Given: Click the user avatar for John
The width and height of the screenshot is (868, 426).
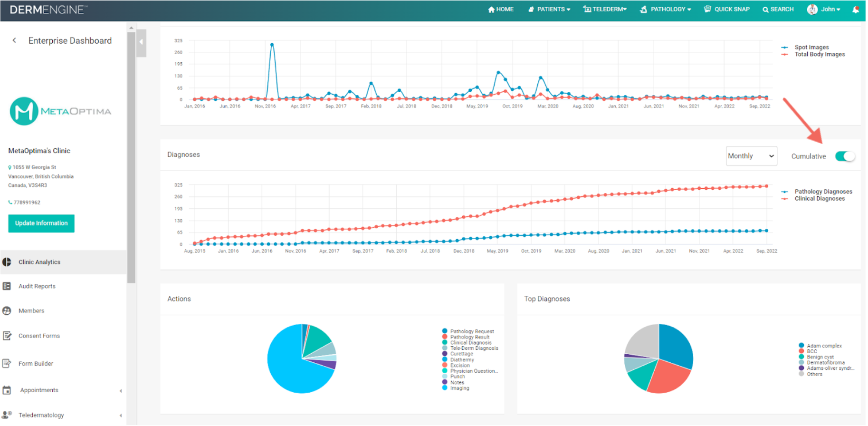Looking at the screenshot, I should tap(812, 10).
